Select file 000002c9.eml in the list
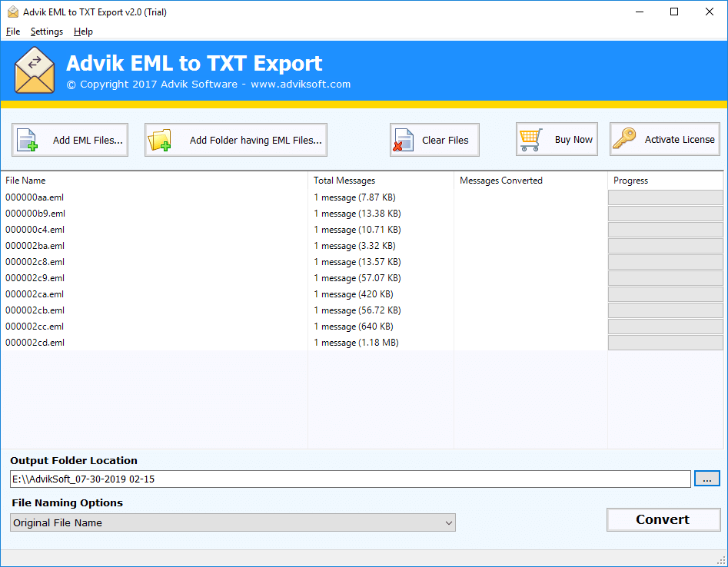 pos(35,278)
